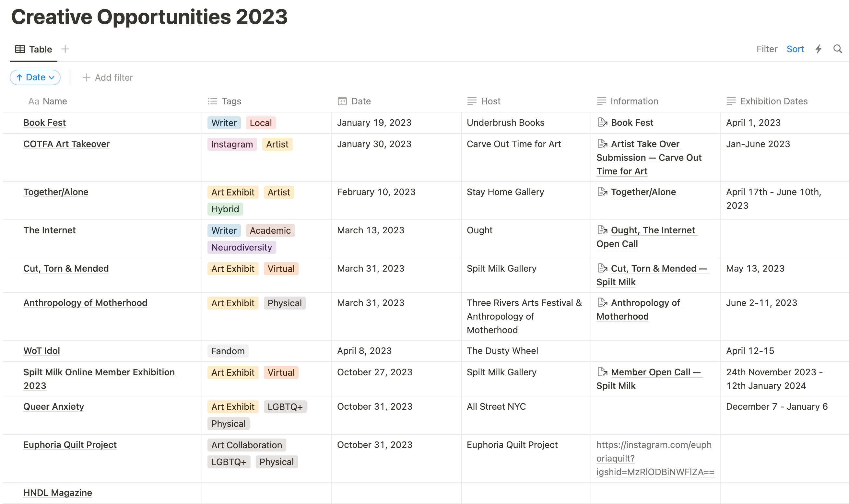Open the Euphoria Quilt Project page
The image size is (849, 504).
point(70,445)
